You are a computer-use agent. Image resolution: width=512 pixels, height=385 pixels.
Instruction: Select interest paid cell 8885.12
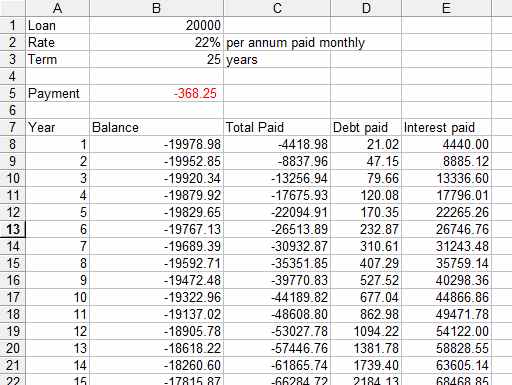tap(446, 161)
